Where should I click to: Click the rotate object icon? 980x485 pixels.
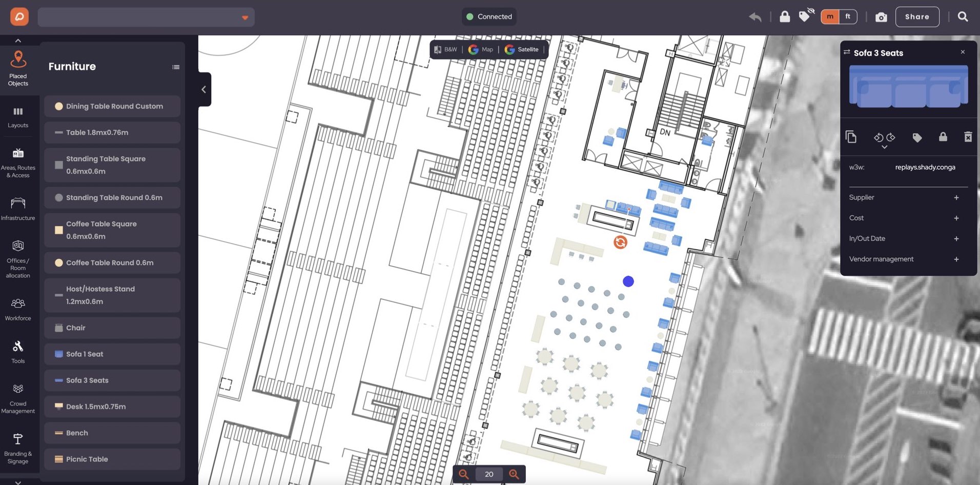tap(884, 137)
